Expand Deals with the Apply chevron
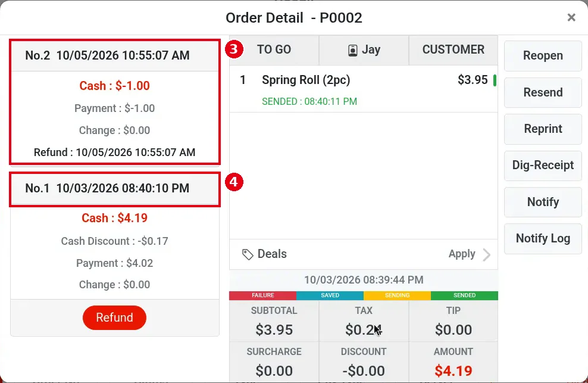This screenshot has width=588, height=383. [x=487, y=254]
